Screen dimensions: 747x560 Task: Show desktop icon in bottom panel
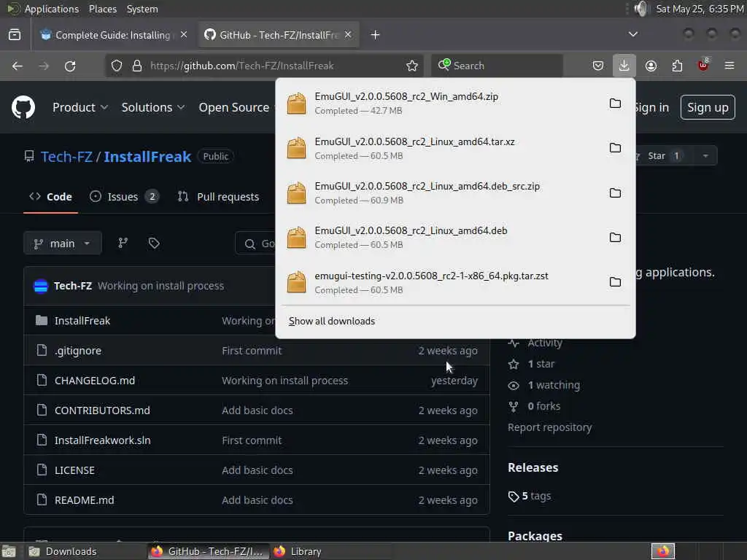[x=9, y=552]
